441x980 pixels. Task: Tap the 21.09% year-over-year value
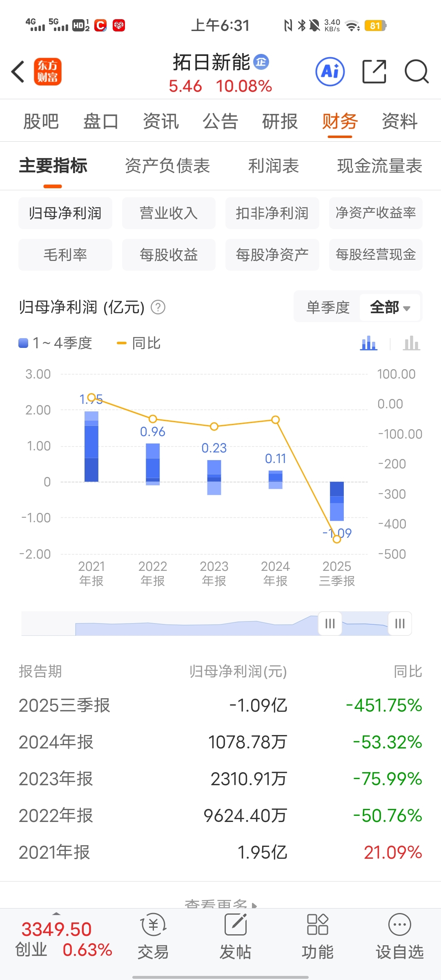(393, 853)
